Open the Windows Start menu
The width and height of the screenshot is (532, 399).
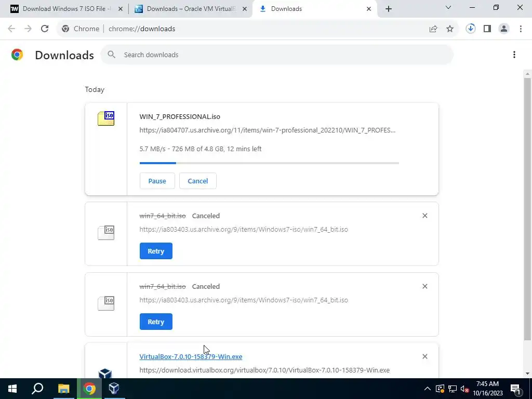pyautogui.click(x=12, y=389)
